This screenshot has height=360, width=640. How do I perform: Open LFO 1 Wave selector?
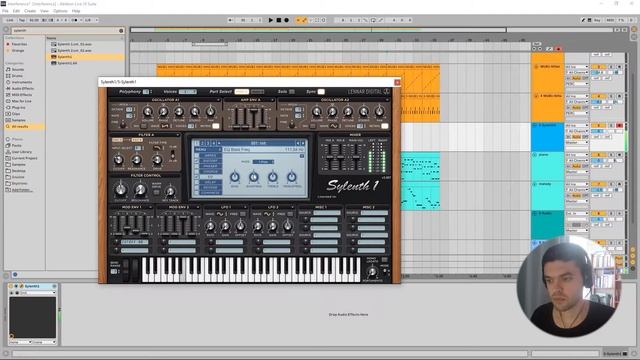[x=220, y=214]
